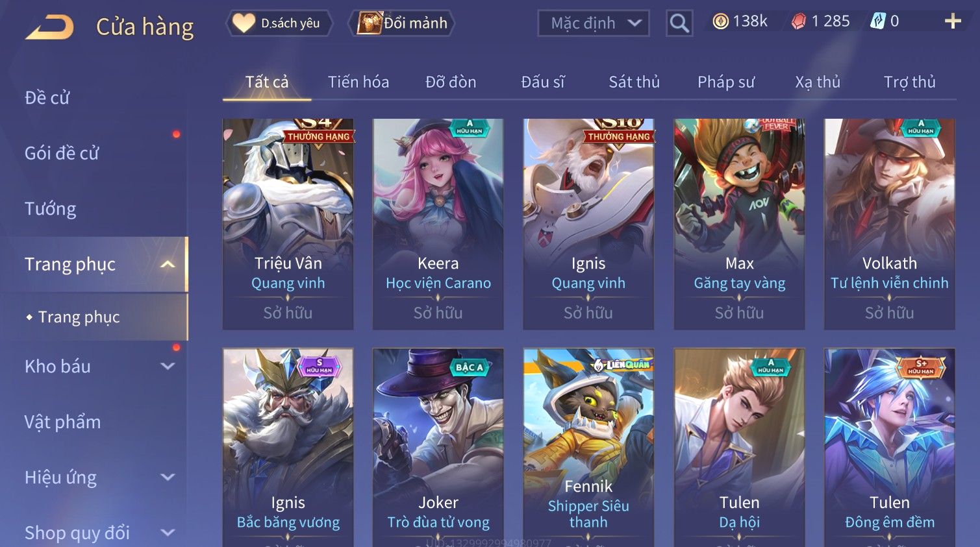Add currency with the plus icon

(953, 21)
